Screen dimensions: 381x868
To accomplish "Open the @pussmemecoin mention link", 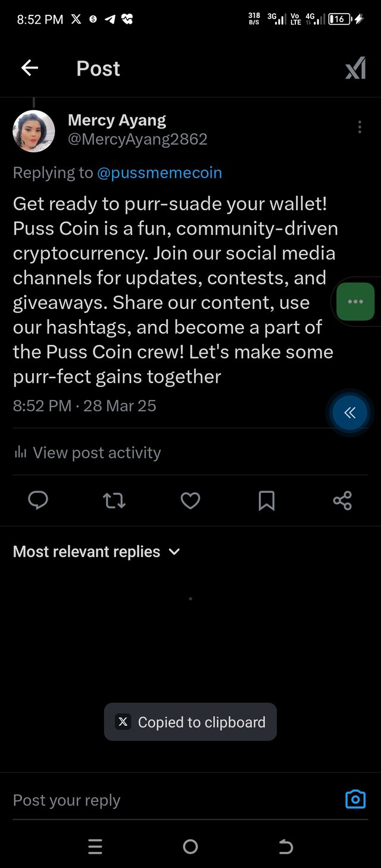I will click(x=159, y=173).
